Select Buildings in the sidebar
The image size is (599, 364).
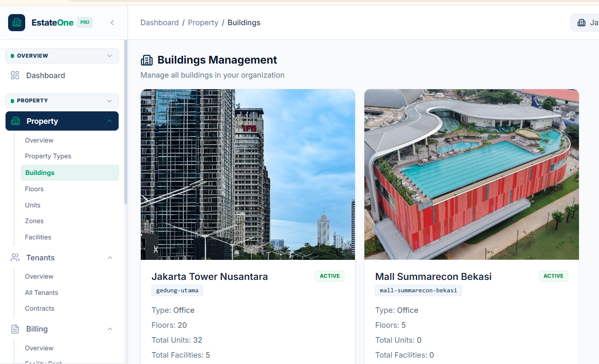(x=70, y=173)
